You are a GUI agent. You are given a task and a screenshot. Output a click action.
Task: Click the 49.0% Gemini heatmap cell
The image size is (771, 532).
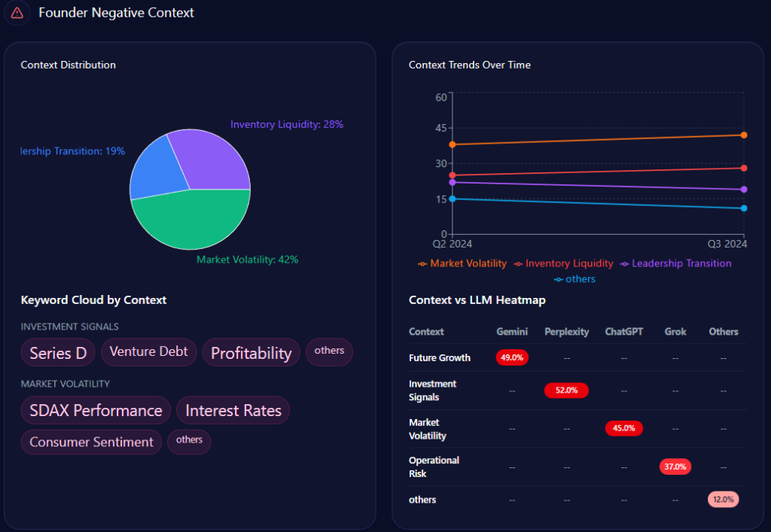pyautogui.click(x=512, y=358)
